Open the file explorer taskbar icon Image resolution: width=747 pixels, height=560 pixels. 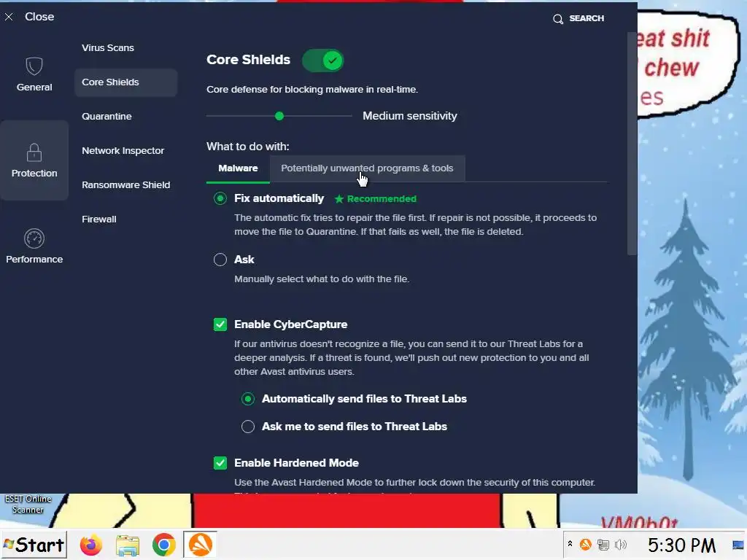tap(127, 545)
